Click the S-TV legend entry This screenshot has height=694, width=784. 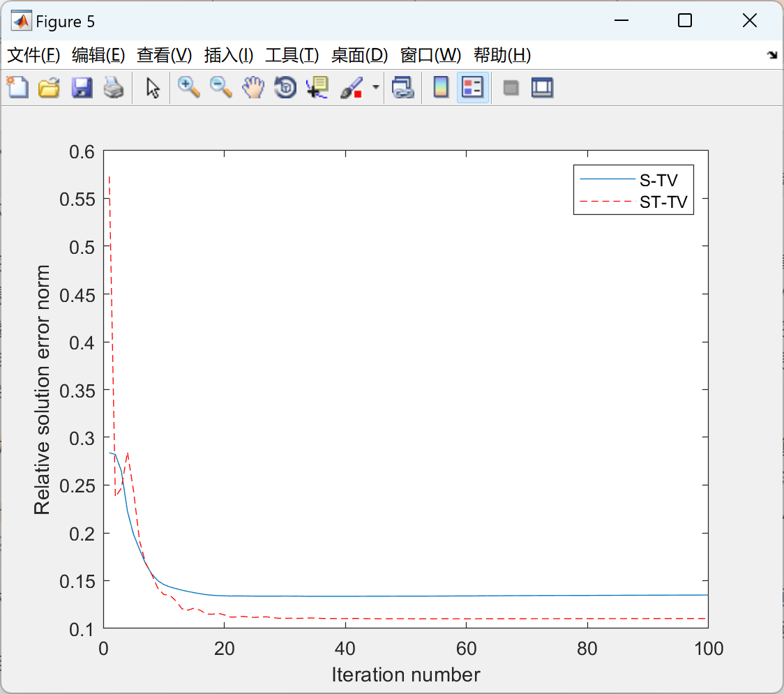(x=629, y=180)
